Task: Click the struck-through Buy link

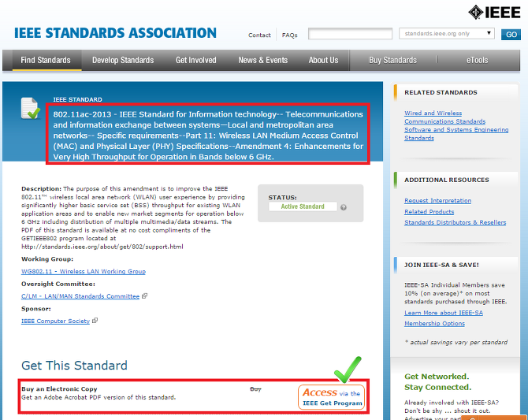Action: (x=255, y=389)
